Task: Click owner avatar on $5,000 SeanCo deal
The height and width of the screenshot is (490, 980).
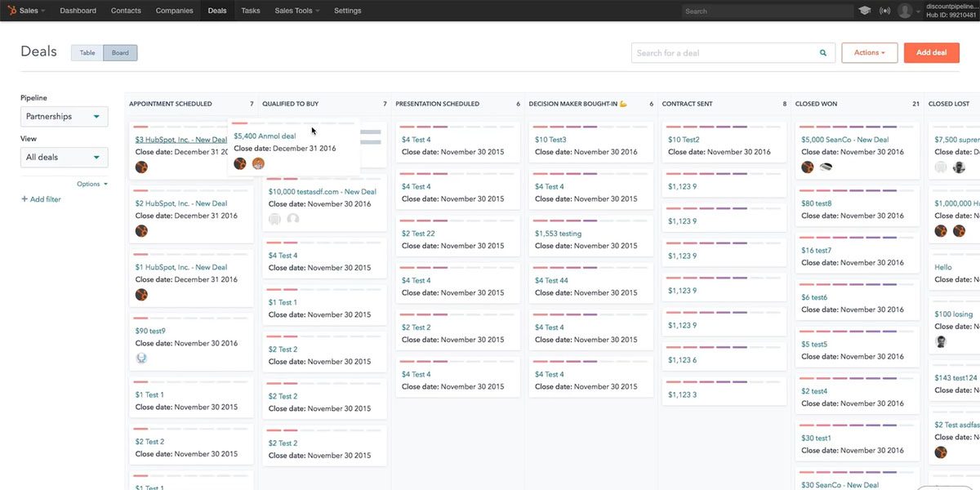Action: (x=808, y=167)
